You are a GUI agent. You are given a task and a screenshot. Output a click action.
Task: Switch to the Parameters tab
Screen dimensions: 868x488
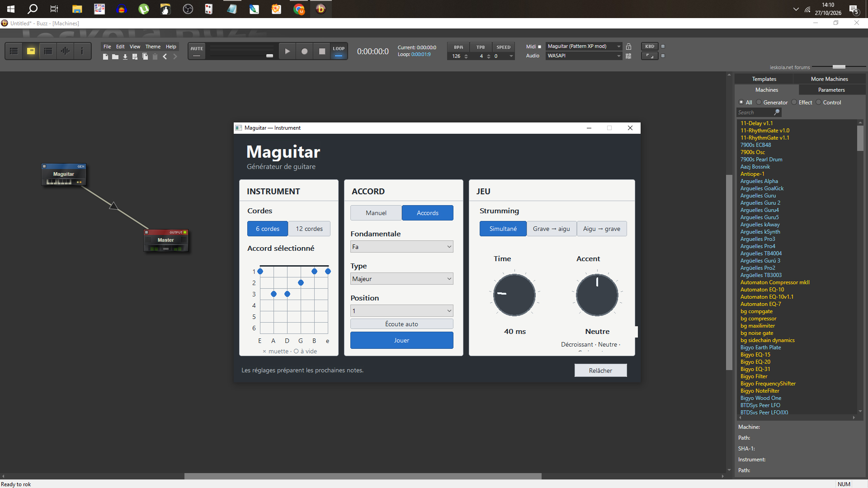(831, 90)
